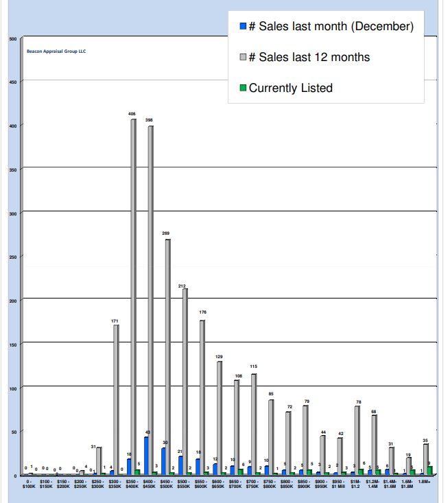The height and width of the screenshot is (503, 448).
Task: Select the '$350 - $400K' x-axis label
Action: click(x=132, y=484)
